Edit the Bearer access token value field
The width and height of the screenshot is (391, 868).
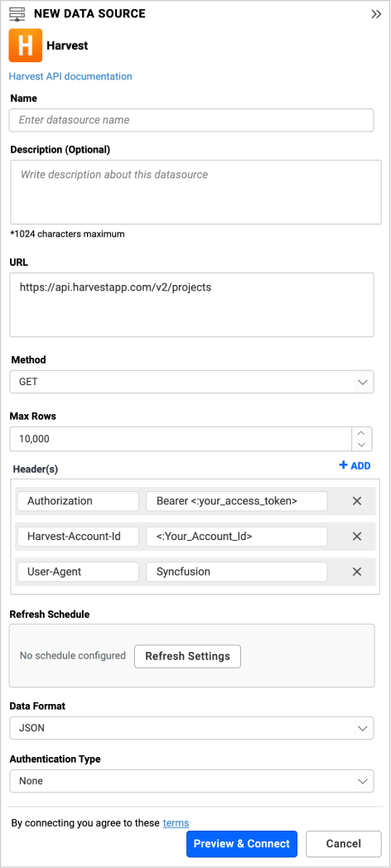(x=236, y=501)
